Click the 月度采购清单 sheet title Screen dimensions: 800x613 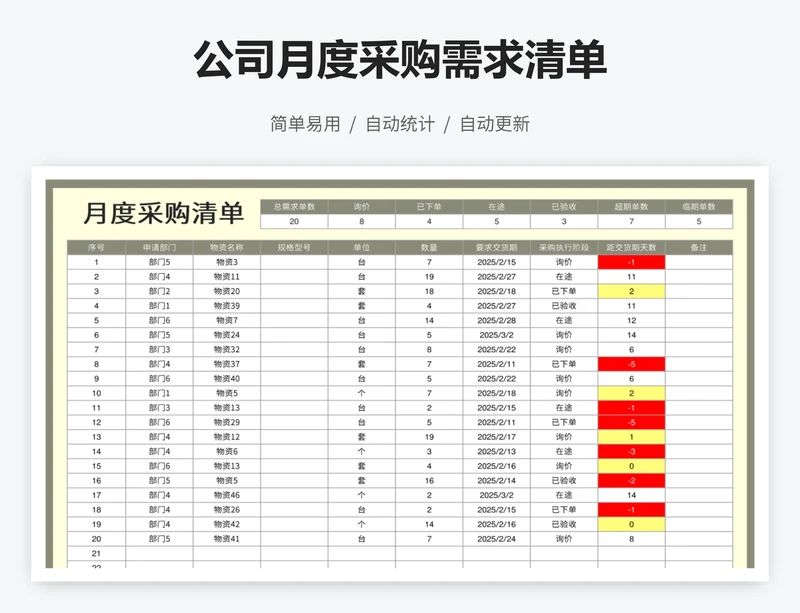(163, 213)
